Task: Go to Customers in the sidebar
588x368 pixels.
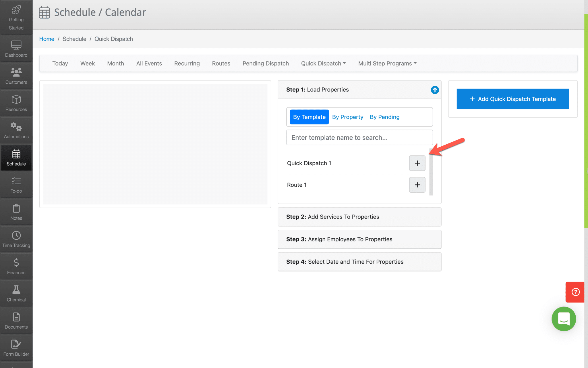Action: pos(16,76)
